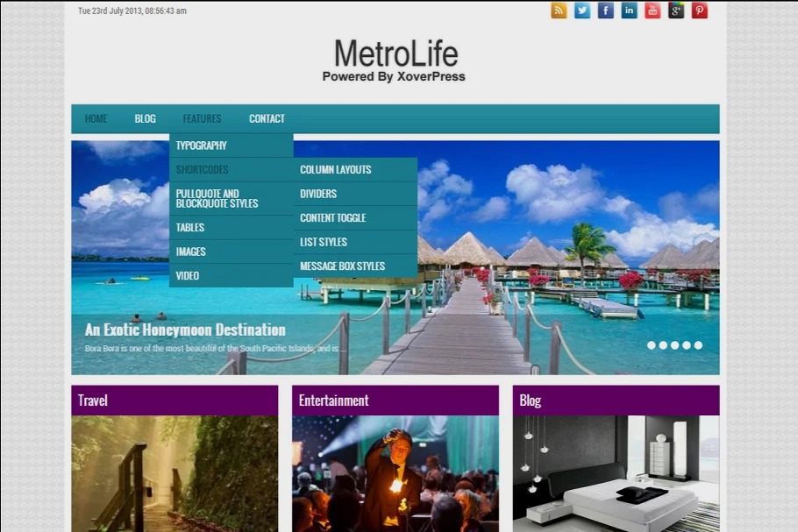This screenshot has height=532, width=798.
Task: Open the RSS feed icon
Action: pyautogui.click(x=559, y=11)
